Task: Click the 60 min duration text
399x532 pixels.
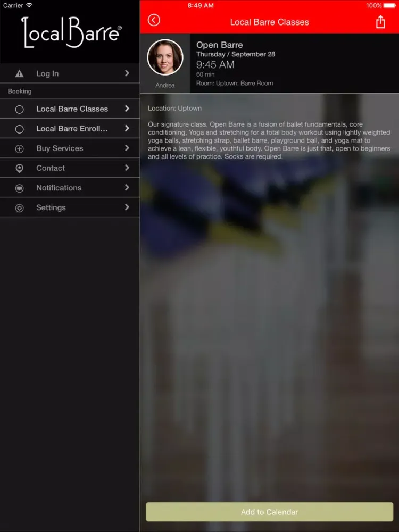Action: click(205, 74)
